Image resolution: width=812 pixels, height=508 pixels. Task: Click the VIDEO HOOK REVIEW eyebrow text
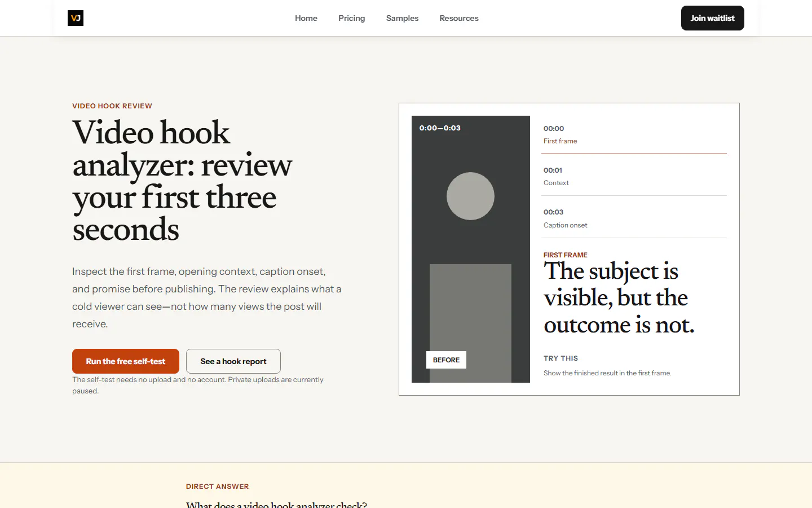(112, 106)
